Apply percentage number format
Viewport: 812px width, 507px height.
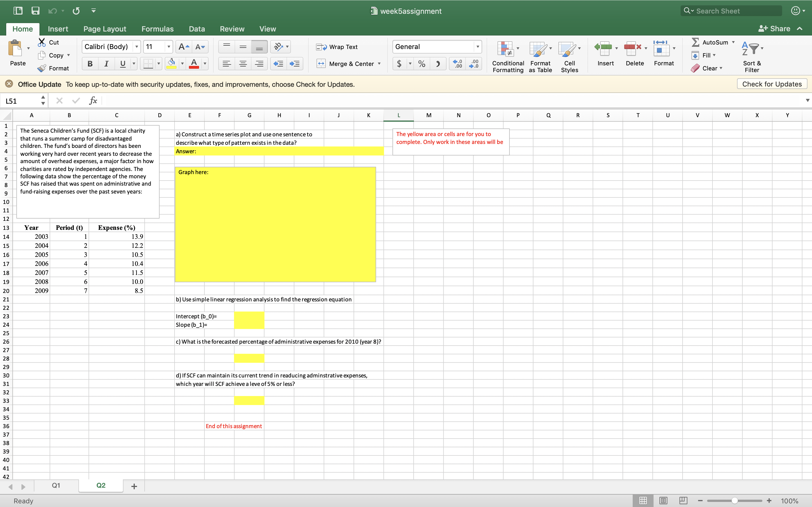pyautogui.click(x=422, y=63)
